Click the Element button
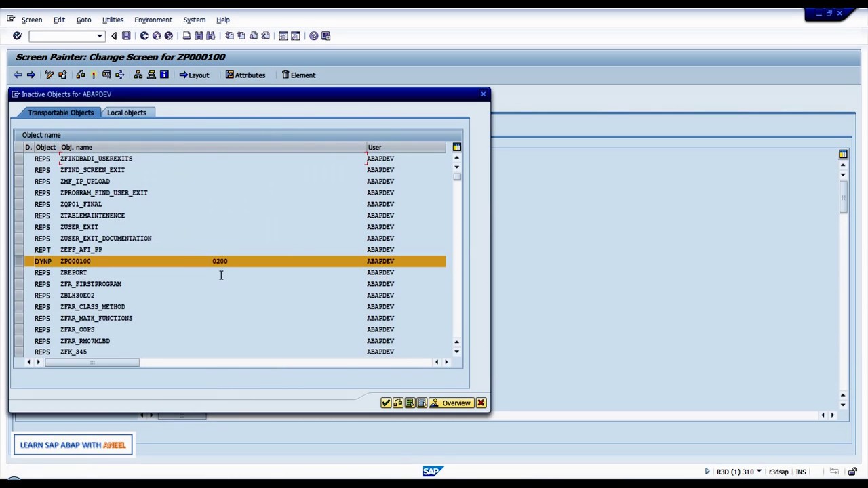 [x=298, y=75]
